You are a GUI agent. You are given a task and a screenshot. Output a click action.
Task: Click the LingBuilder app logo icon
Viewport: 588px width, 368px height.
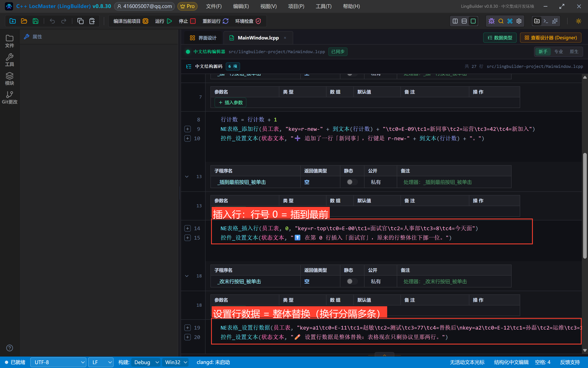(9, 6)
